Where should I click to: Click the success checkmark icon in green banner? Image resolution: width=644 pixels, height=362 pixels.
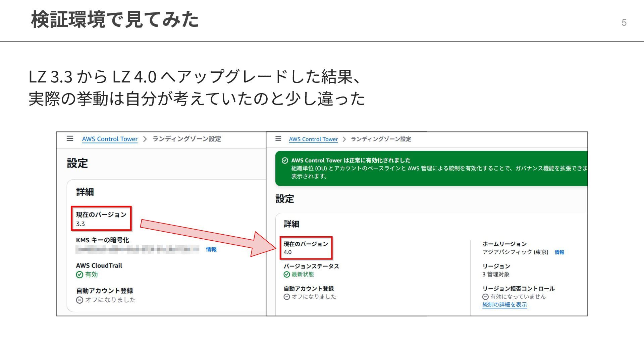(285, 160)
